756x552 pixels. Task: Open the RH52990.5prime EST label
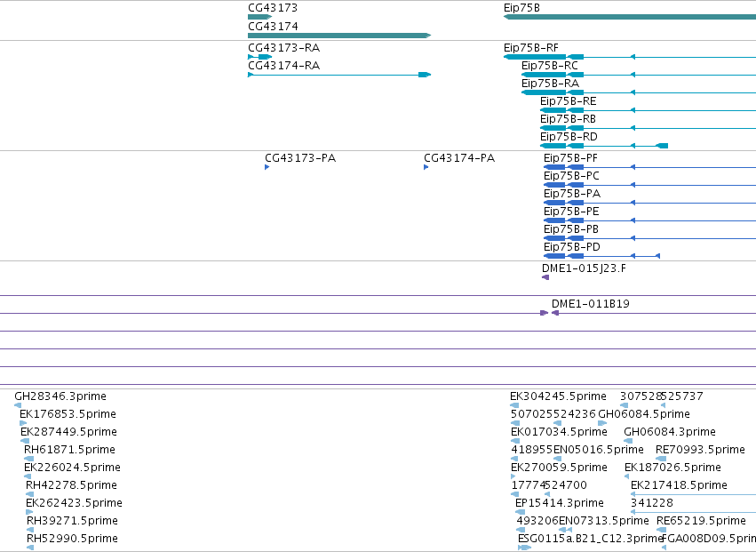(72, 539)
